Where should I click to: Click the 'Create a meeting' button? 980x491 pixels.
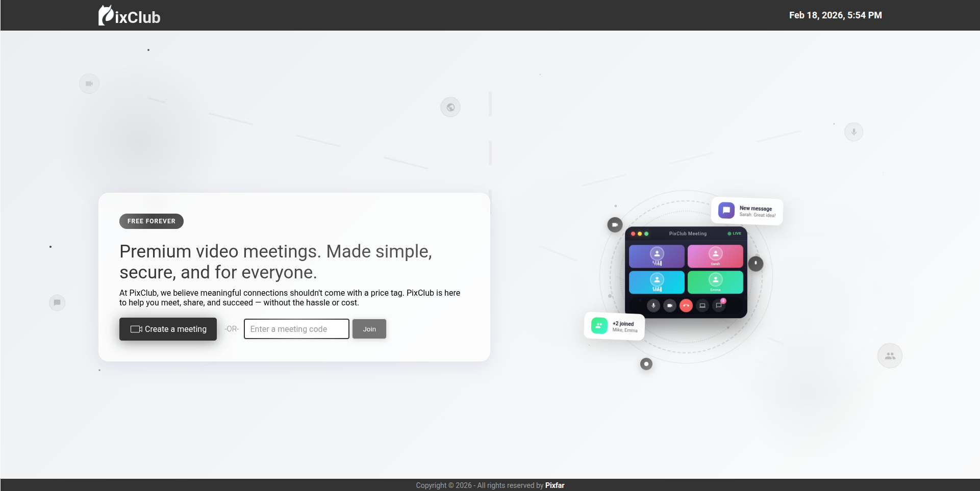pos(168,329)
